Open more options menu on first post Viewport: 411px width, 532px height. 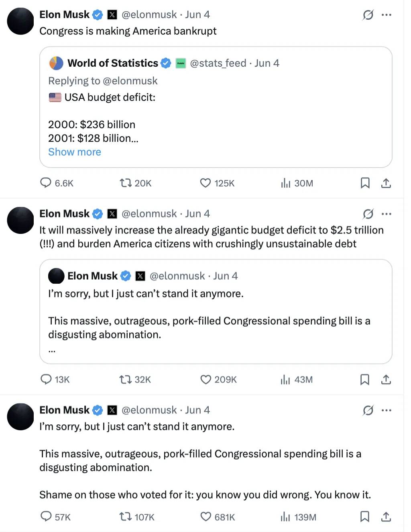tap(387, 15)
